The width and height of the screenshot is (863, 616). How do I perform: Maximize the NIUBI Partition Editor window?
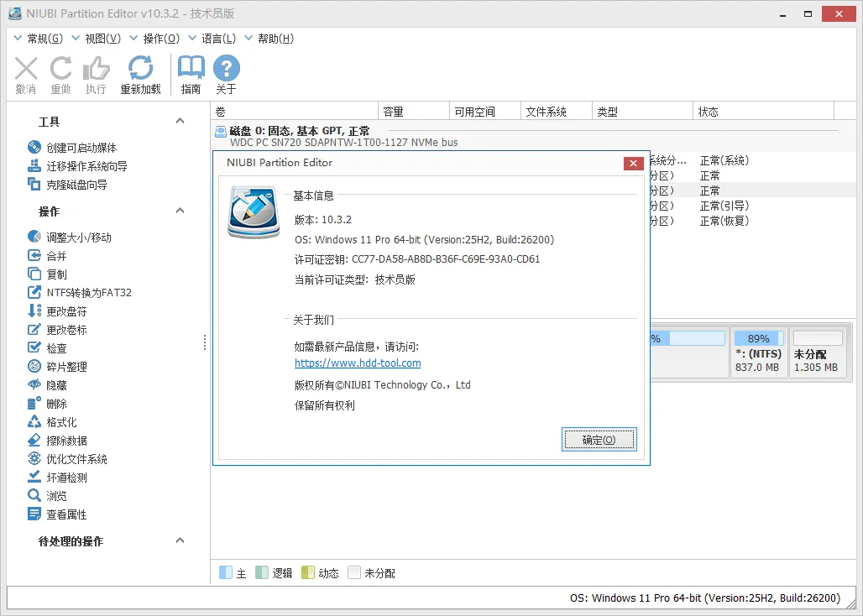coord(808,13)
